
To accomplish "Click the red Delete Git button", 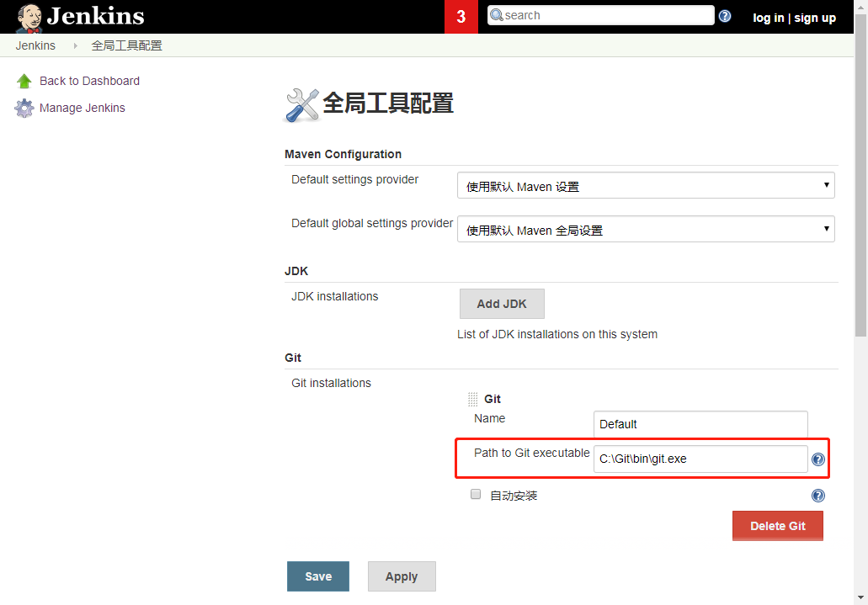I will (778, 526).
